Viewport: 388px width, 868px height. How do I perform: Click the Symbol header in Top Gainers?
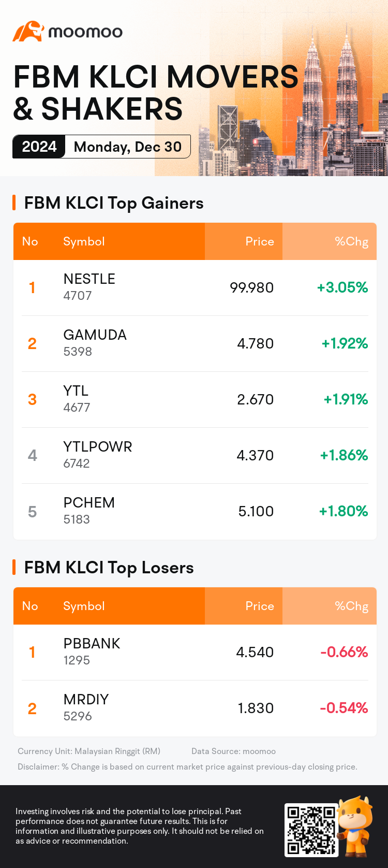[x=84, y=241]
